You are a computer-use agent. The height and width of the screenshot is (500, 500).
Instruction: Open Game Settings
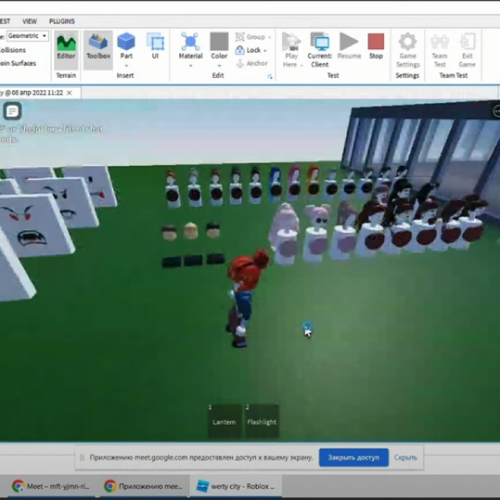click(x=408, y=50)
